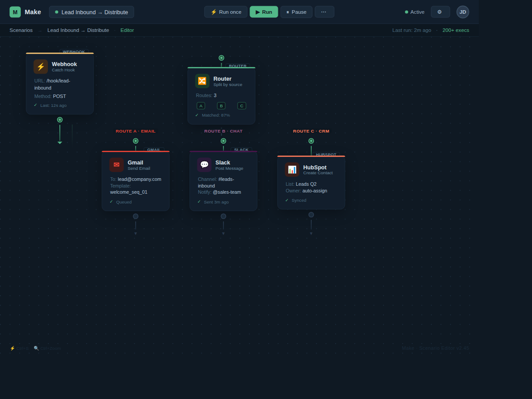Click the HubSpot Synced status
532x399 pixels.
[x=296, y=200]
